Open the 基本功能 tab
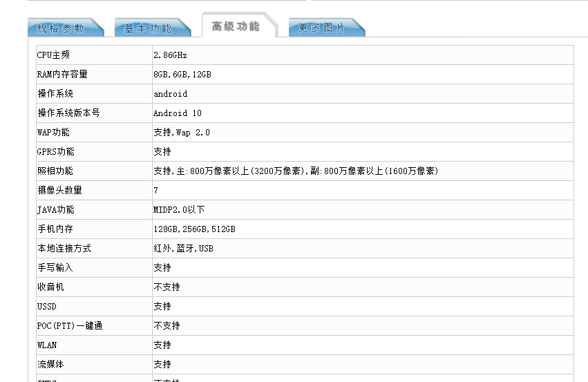Screen dimensions: 588x382 tap(147, 28)
